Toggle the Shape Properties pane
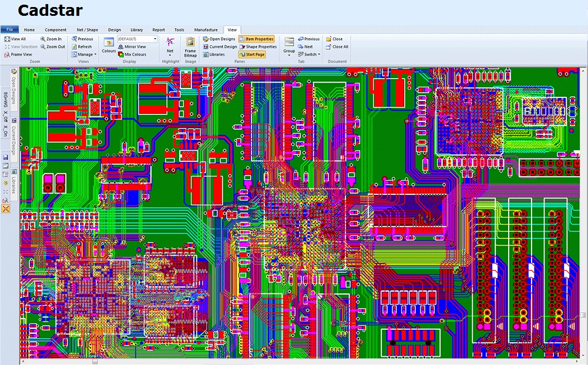This screenshot has height=365, width=588. click(258, 47)
